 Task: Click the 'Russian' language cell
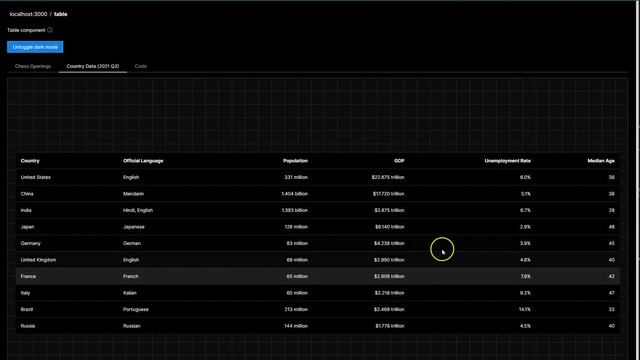coord(131,326)
